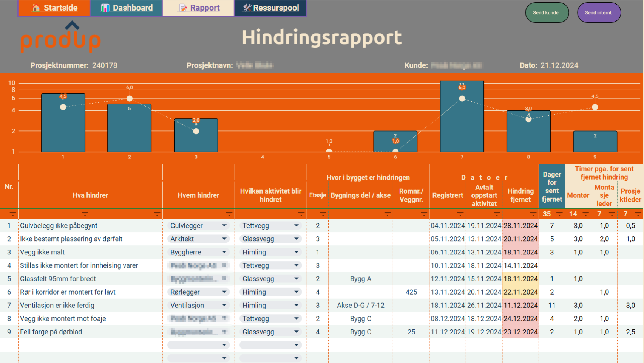The image size is (644, 363).
Task: Click the Send kunde button
Action: tap(547, 13)
